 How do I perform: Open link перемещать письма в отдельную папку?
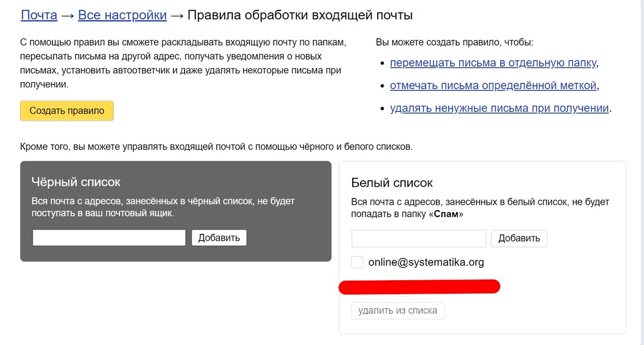click(x=493, y=63)
